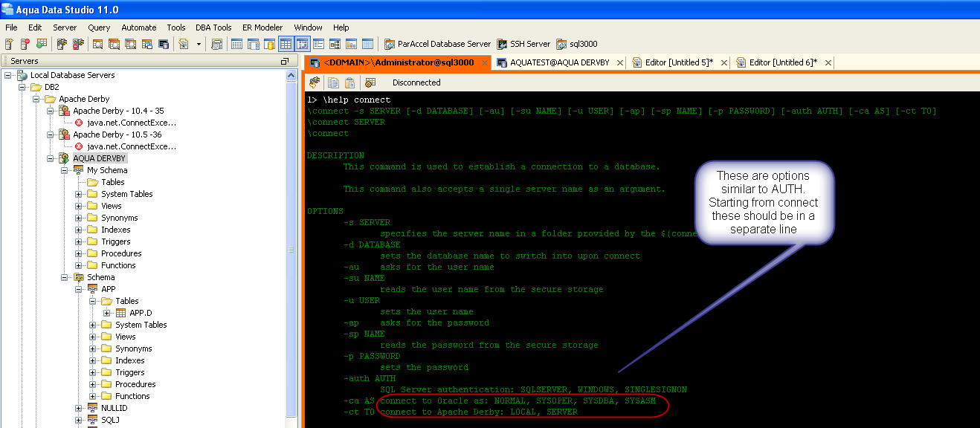Open sql3000 shortcut in toolbar
Viewport: 980px width, 428px height.
coord(577,44)
